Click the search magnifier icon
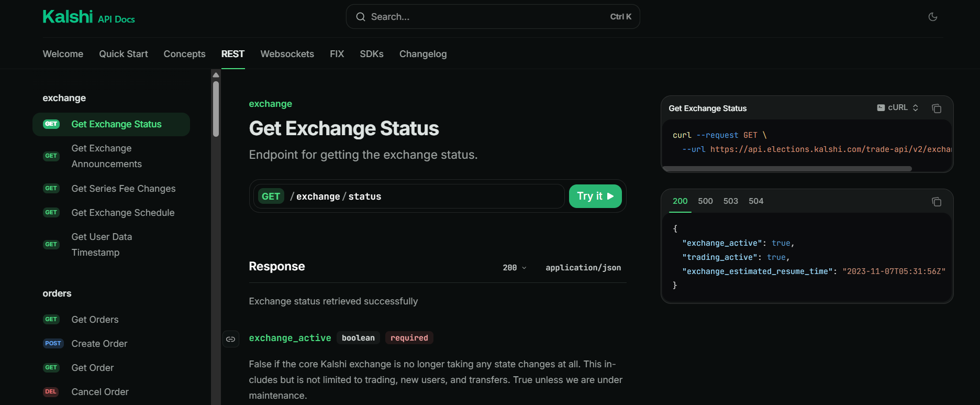The width and height of the screenshot is (980, 405). 361,17
